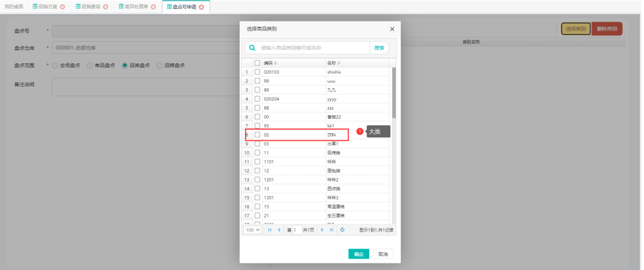
Task: Close the 促销方案 tab with its red X
Action: click(x=63, y=7)
